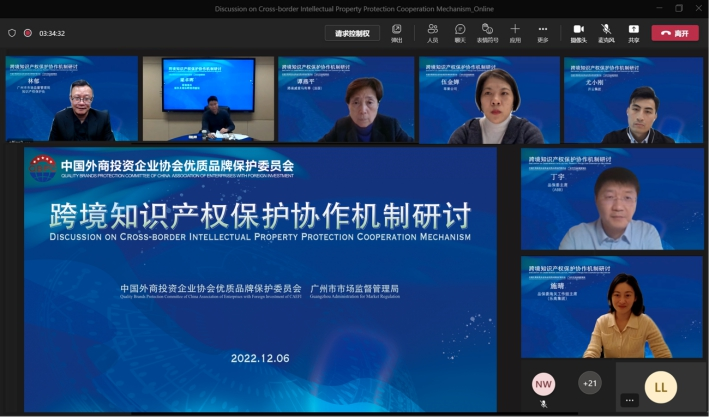This screenshot has width=709, height=418.
Task: Click the window title text at top
Action: point(354,9)
